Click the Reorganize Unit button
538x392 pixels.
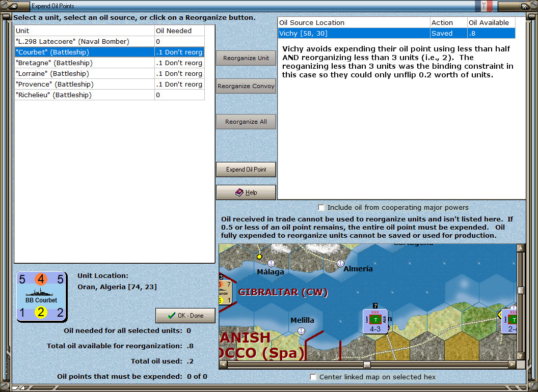[246, 58]
